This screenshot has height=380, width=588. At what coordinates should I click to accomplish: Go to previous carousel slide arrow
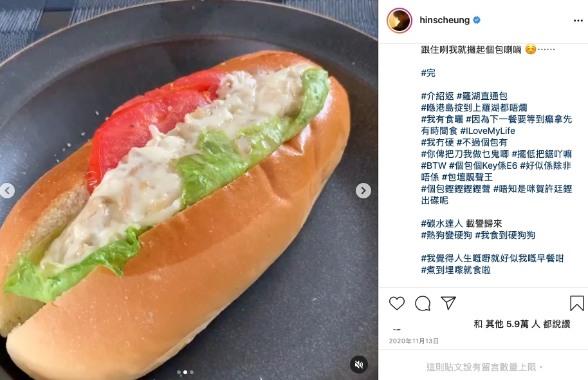[6, 191]
